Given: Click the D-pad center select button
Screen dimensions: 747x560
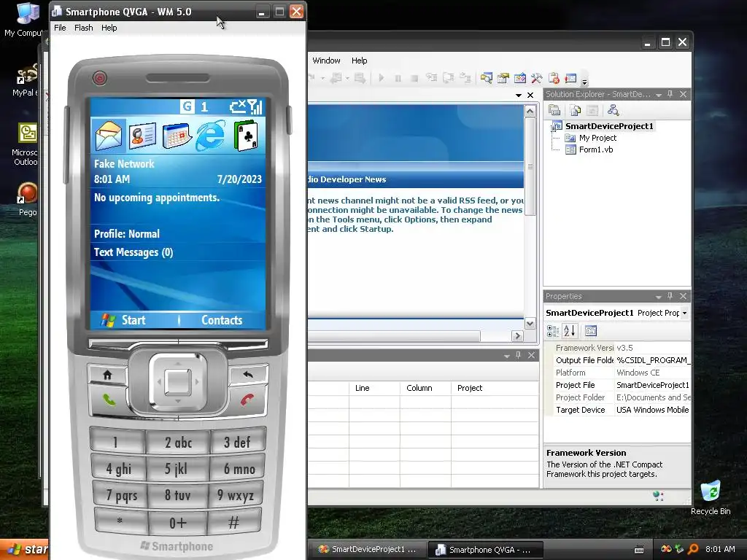Looking at the screenshot, I should click(178, 381).
